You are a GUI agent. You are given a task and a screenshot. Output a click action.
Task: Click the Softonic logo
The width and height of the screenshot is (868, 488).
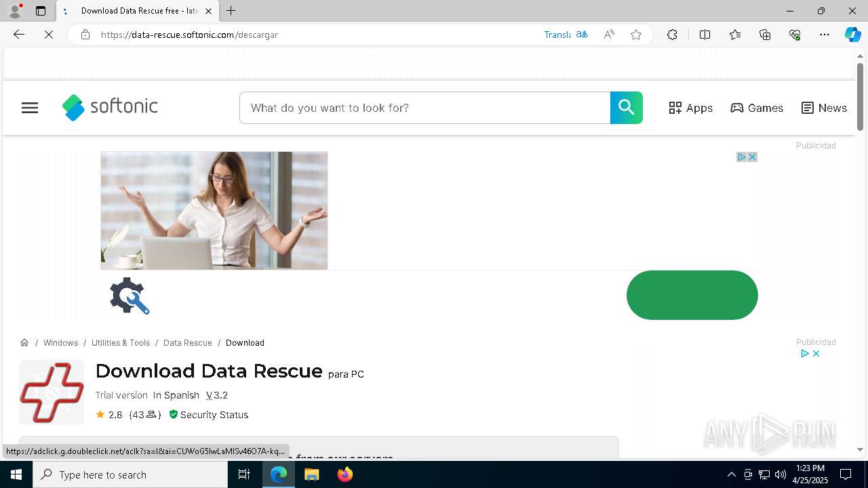point(110,107)
